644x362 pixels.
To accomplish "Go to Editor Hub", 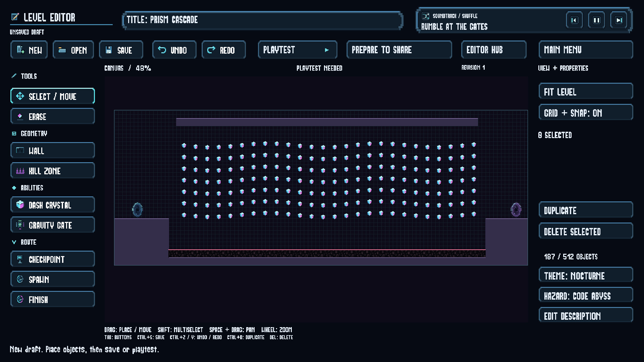I will point(494,50).
